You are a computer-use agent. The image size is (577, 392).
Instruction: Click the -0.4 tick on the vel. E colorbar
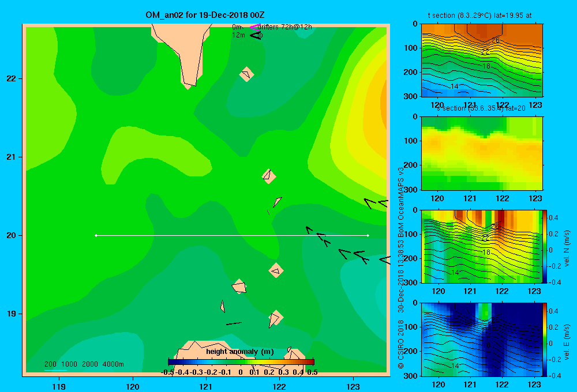coord(555,375)
